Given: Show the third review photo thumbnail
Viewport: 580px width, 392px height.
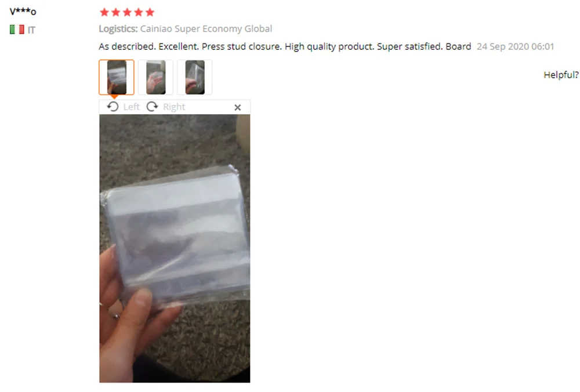Looking at the screenshot, I should [x=194, y=77].
